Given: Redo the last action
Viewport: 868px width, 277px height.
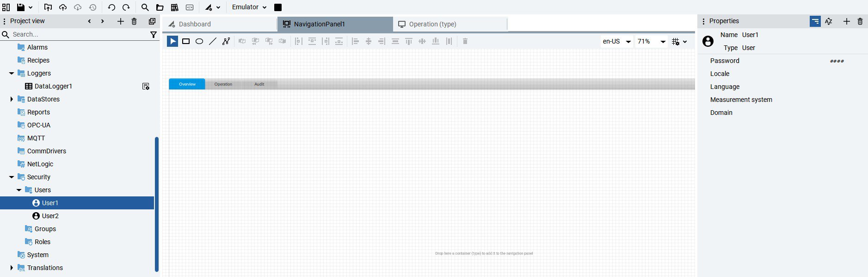Looking at the screenshot, I should [x=126, y=7].
